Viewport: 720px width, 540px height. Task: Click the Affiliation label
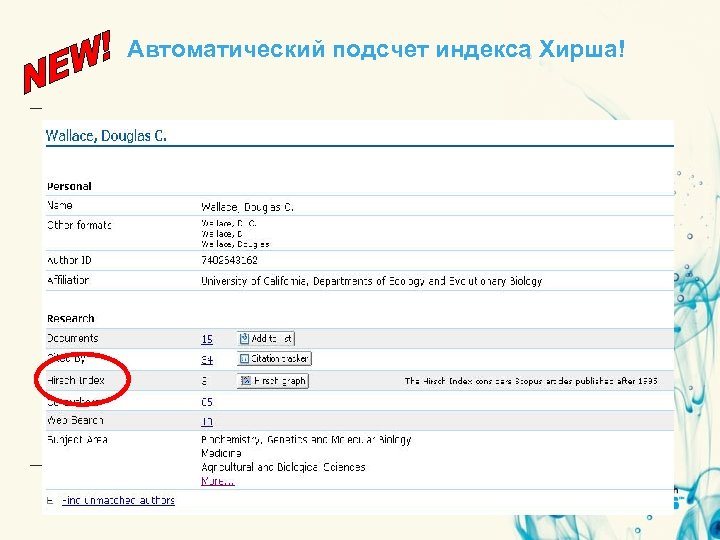(x=68, y=280)
